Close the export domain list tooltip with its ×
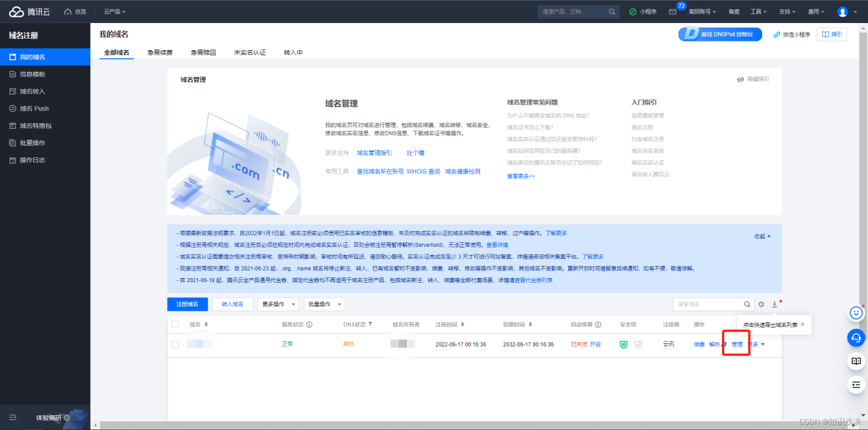The image size is (868, 430). [803, 324]
